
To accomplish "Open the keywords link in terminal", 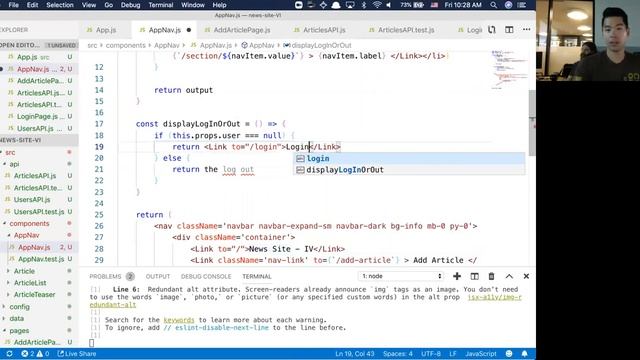I will 179,320.
